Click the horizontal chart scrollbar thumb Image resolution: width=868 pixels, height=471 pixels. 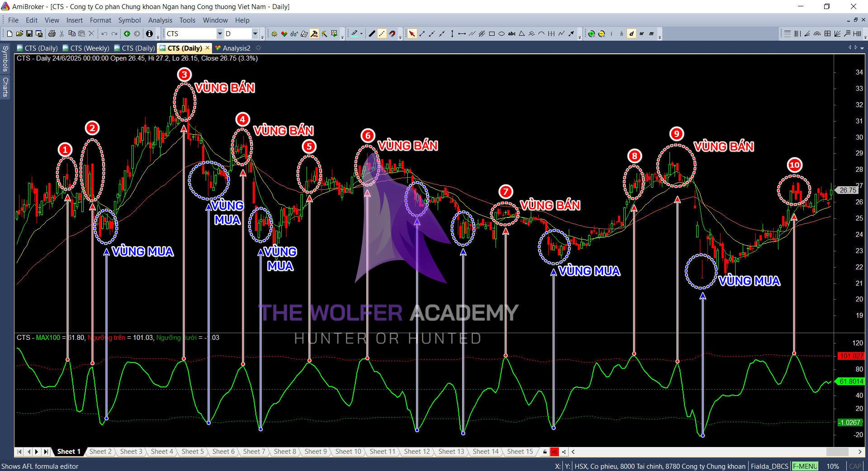837,452
